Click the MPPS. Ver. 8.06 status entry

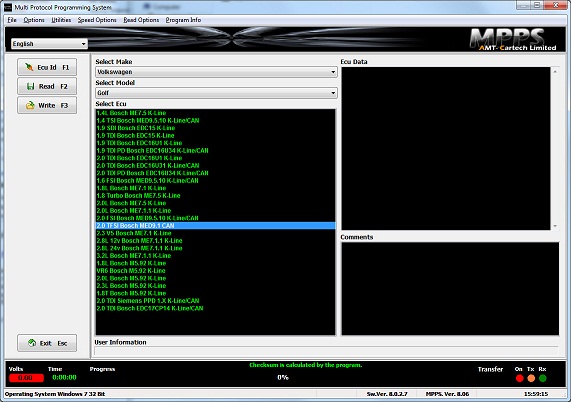[448, 394]
